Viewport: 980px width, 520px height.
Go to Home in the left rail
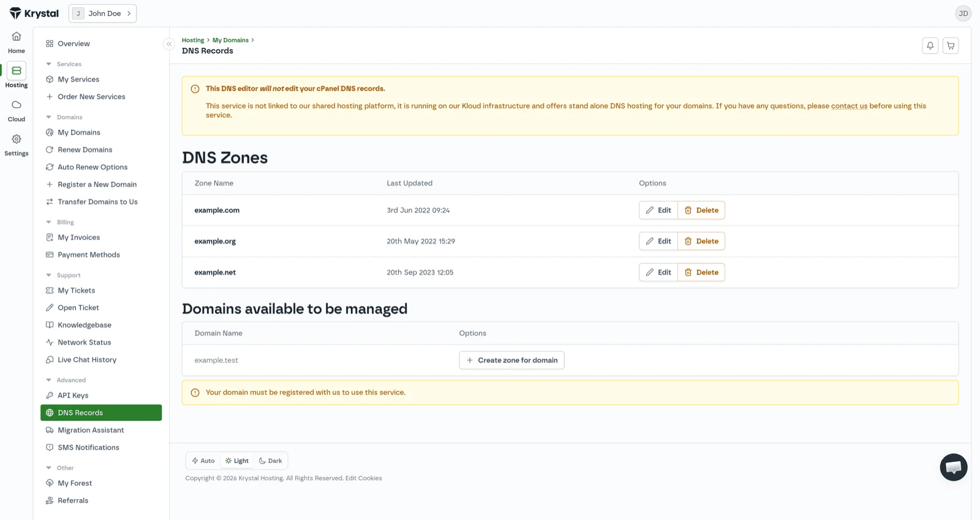click(x=17, y=42)
